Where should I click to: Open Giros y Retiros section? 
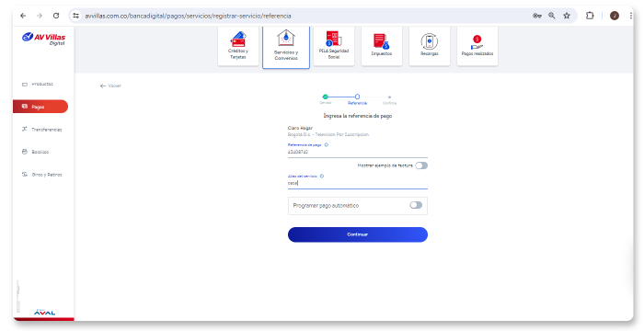(40, 175)
